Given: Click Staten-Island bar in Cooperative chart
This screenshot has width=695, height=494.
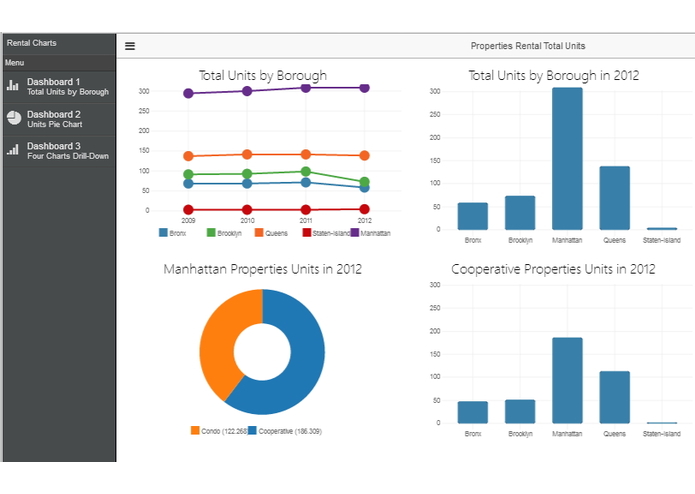Looking at the screenshot, I should pos(662,423).
